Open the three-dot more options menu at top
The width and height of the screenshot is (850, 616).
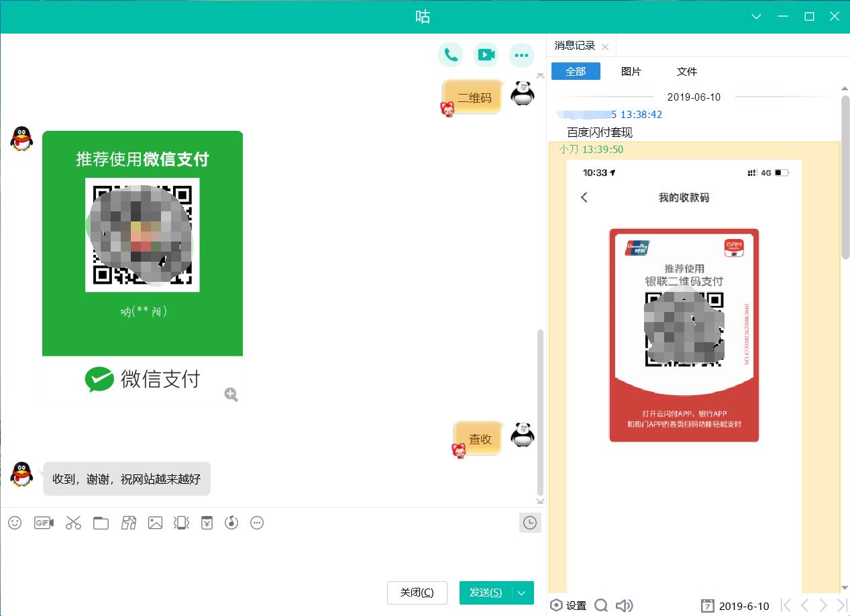pyautogui.click(x=521, y=55)
